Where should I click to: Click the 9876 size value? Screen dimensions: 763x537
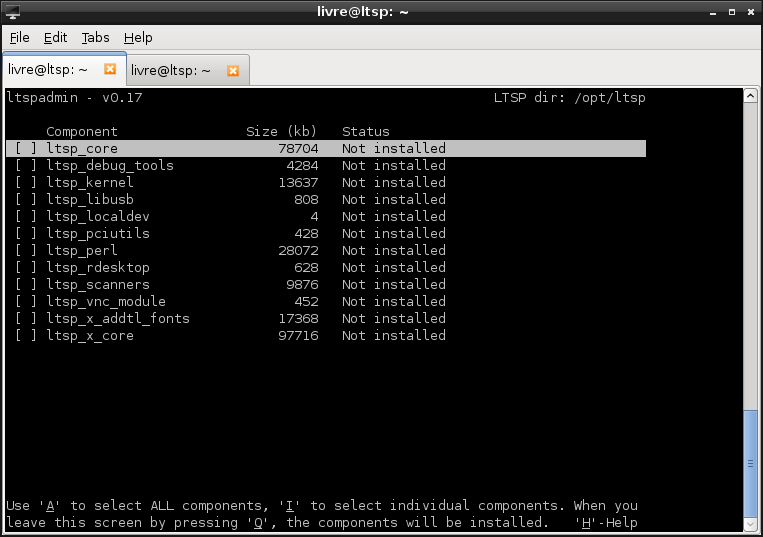302,285
